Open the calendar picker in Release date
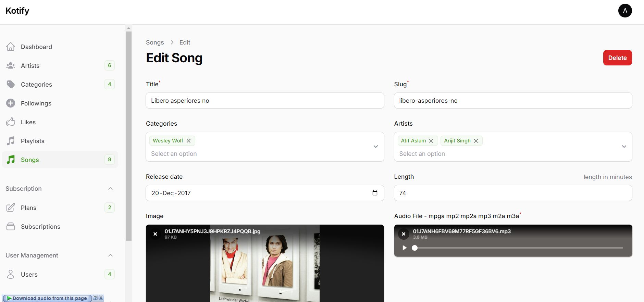This screenshot has width=644, height=302. point(375,193)
